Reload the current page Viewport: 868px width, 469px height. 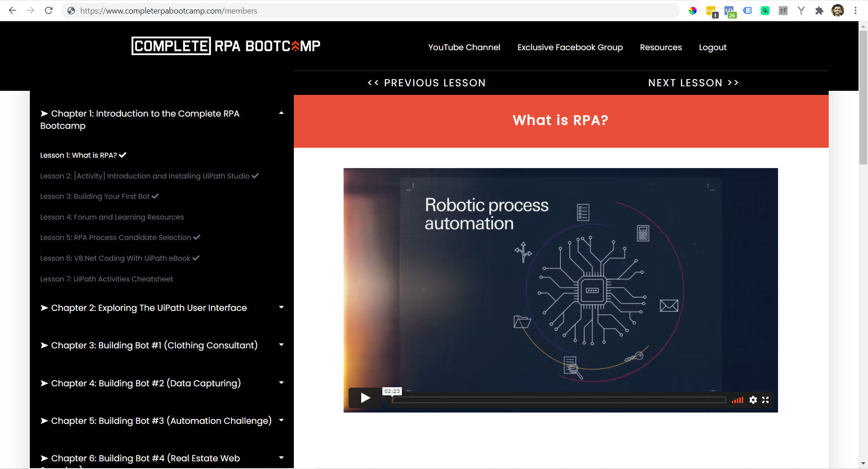click(x=49, y=10)
